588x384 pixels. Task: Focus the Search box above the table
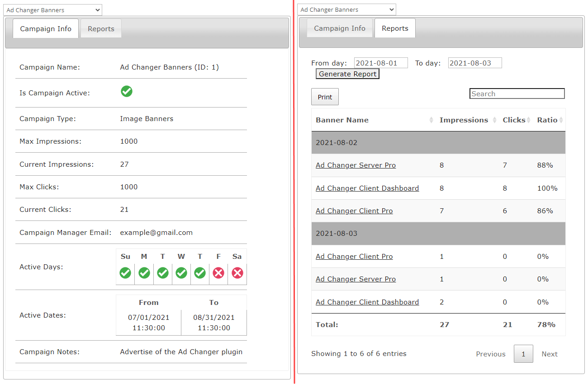point(517,94)
